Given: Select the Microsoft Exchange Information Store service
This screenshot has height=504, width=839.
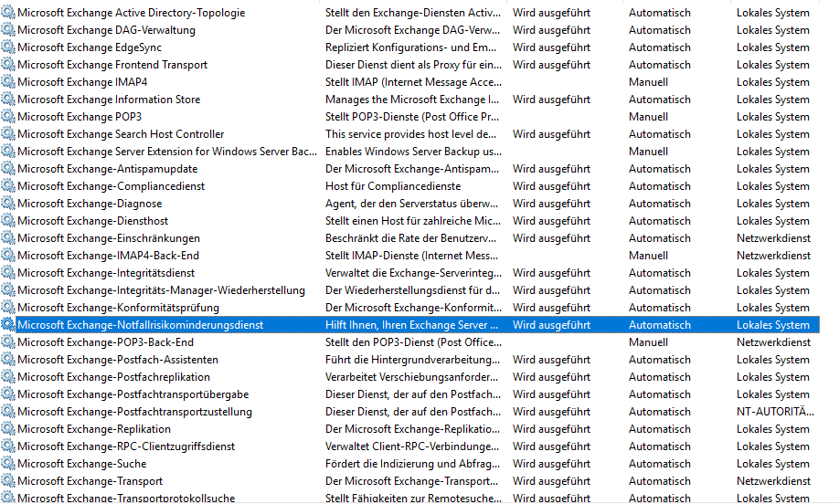Looking at the screenshot, I should click(109, 100).
